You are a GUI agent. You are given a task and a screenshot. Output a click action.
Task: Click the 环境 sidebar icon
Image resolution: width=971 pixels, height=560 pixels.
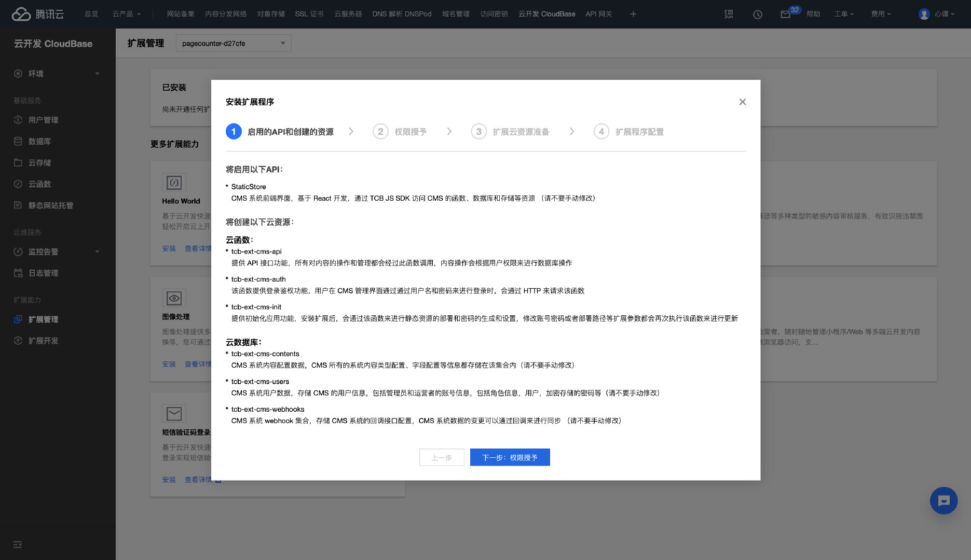18,74
